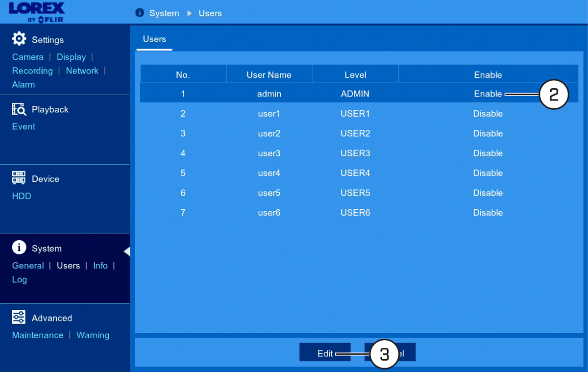Viewport: 588px width, 372px height.
Task: Click the Enable column header
Action: point(488,74)
